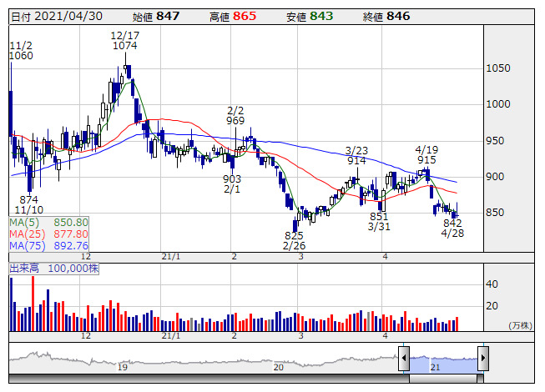Click the 1000 price axis label
Image resolution: width=545 pixels, height=392 pixels.
(498, 103)
